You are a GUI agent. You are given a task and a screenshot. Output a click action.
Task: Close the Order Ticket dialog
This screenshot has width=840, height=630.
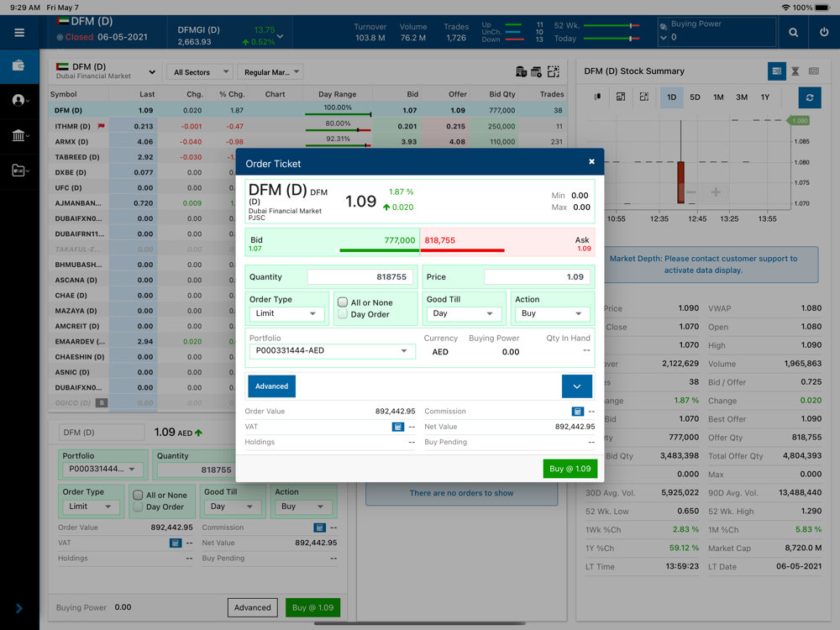coord(591,161)
